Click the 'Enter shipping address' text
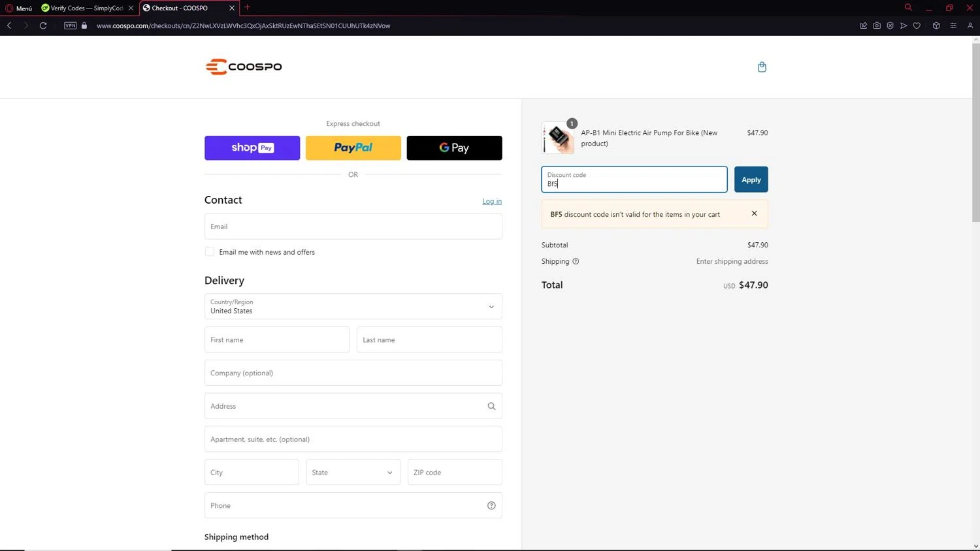The height and width of the screenshot is (551, 980). [732, 261]
